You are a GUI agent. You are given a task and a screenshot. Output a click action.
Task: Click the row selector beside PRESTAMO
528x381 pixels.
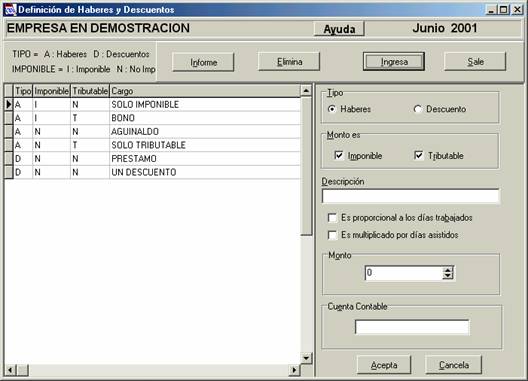point(9,158)
